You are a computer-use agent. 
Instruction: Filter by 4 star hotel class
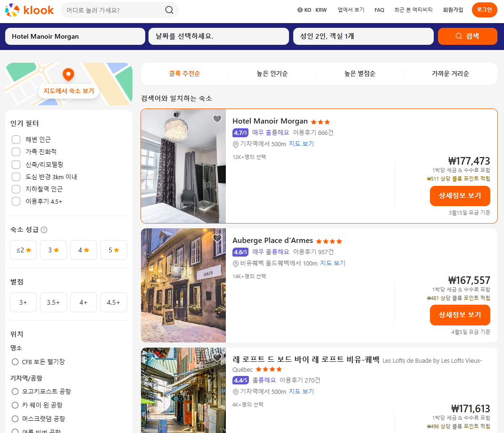pyautogui.click(x=83, y=250)
